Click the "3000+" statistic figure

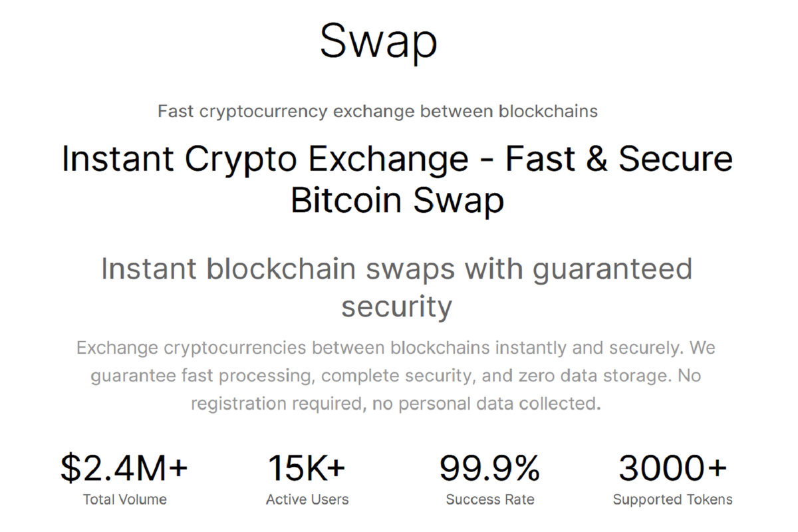[x=672, y=467]
